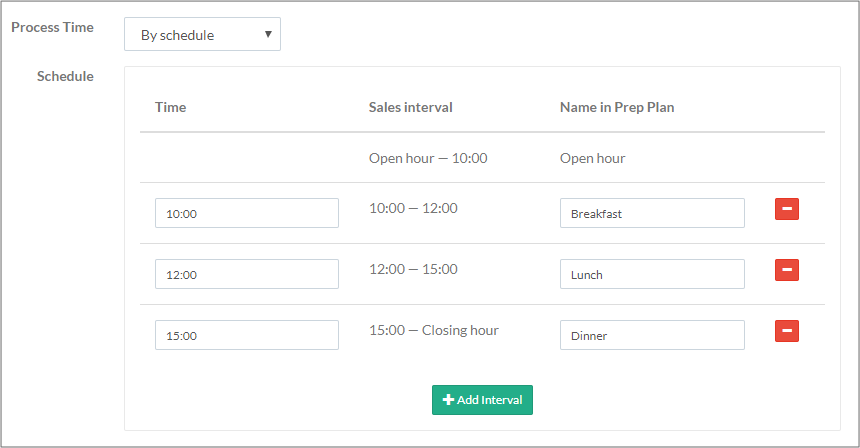The height and width of the screenshot is (448, 860).
Task: Select the 15:00 — Closing hour interval text
Action: point(433,330)
